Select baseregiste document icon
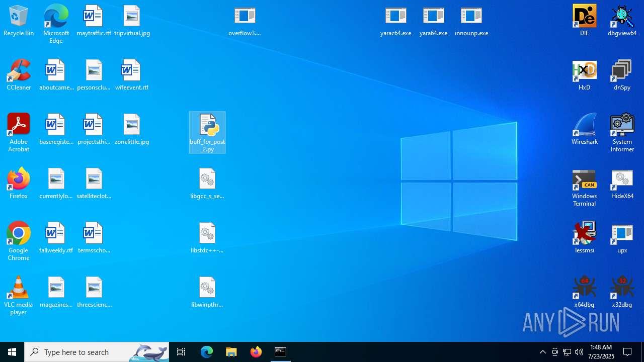Image resolution: width=644 pixels, height=362 pixels. click(x=56, y=130)
